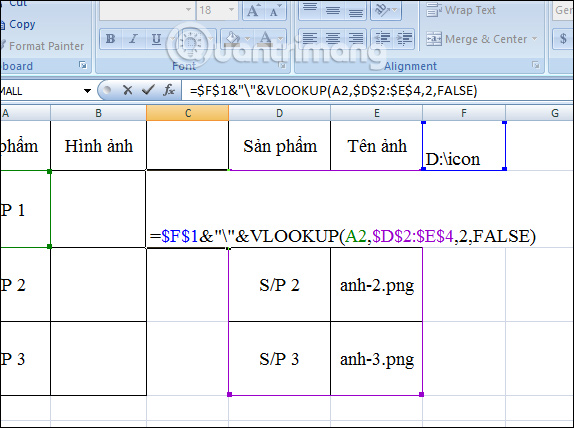This screenshot has width=574, height=428.
Task: Click the Fill Color bucket icon
Action: point(232,39)
